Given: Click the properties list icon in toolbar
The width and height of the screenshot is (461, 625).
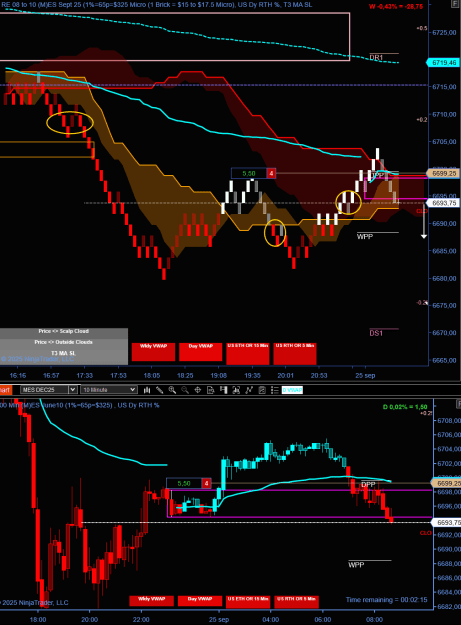Looking at the screenshot, I should point(275,390).
